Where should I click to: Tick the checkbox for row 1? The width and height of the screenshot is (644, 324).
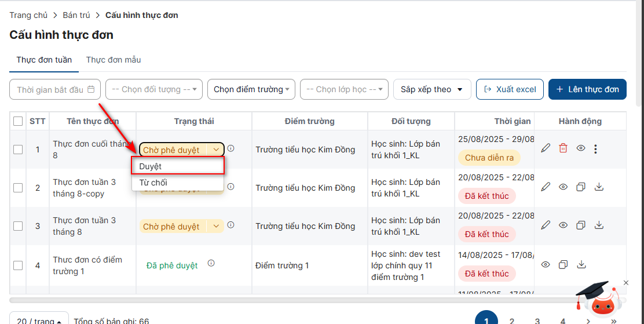click(18, 150)
